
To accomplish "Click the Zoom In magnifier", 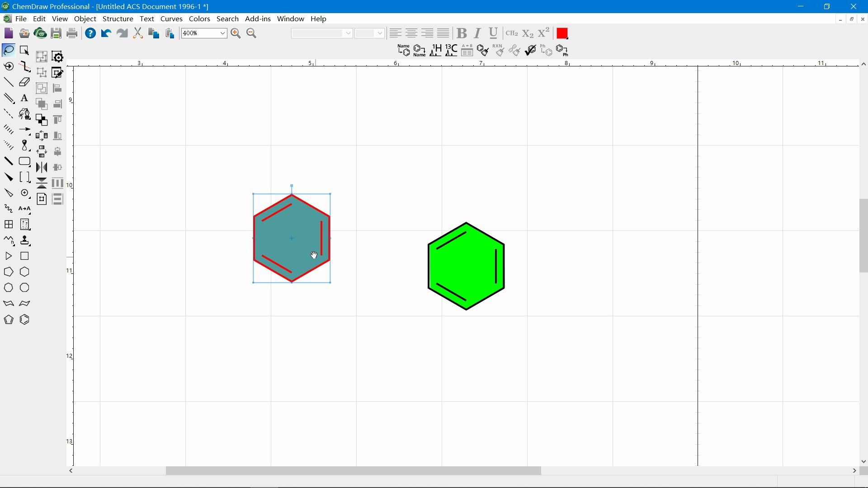I will coord(236,33).
